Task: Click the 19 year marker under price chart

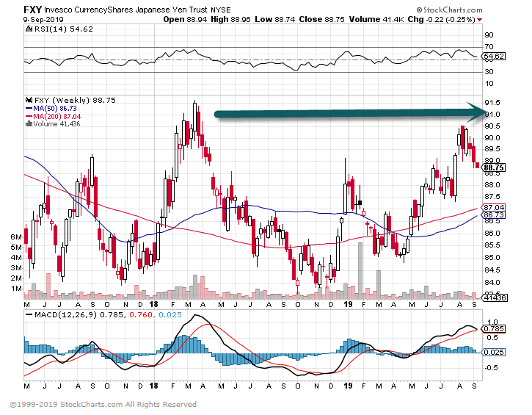Action: 348,304
